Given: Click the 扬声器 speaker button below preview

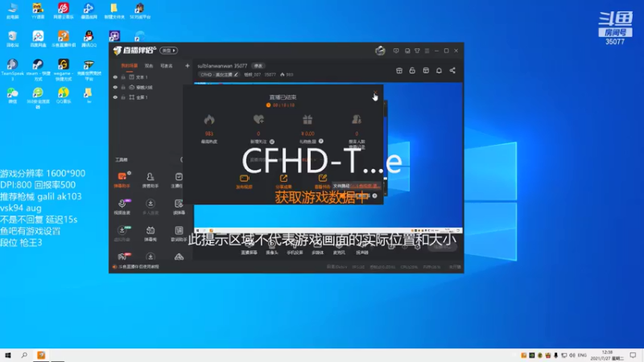Looking at the screenshot, I should pyautogui.click(x=361, y=249).
